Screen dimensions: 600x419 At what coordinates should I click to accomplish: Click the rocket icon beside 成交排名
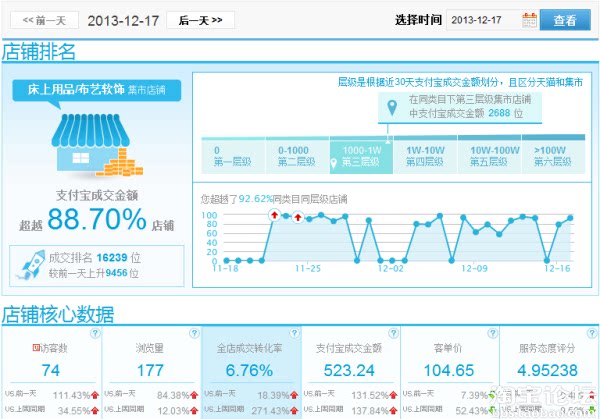[29, 265]
